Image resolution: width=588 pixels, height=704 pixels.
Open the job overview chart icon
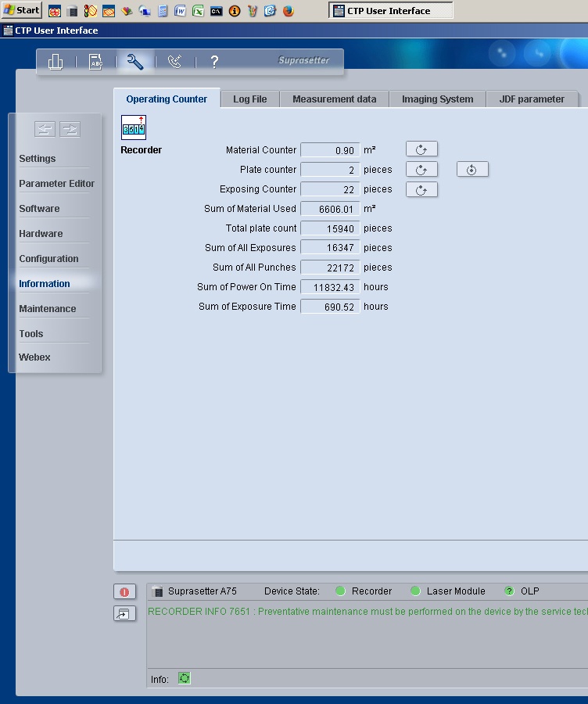click(x=56, y=62)
